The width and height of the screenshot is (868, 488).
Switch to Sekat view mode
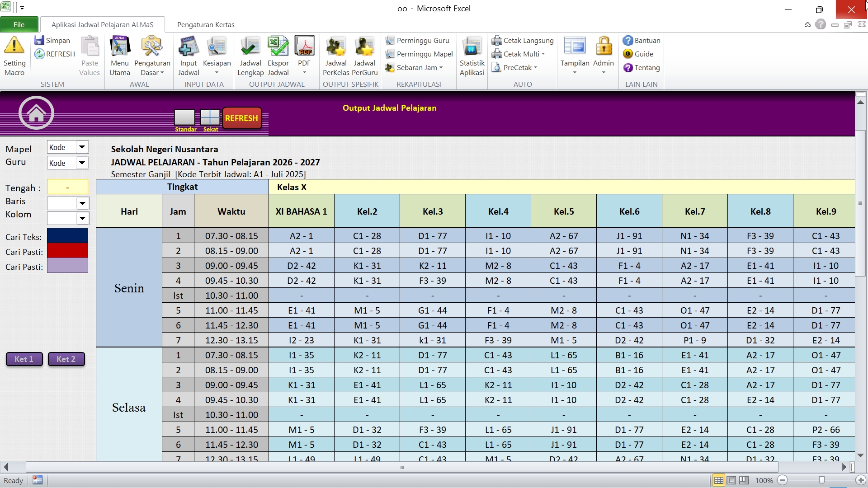tap(210, 117)
